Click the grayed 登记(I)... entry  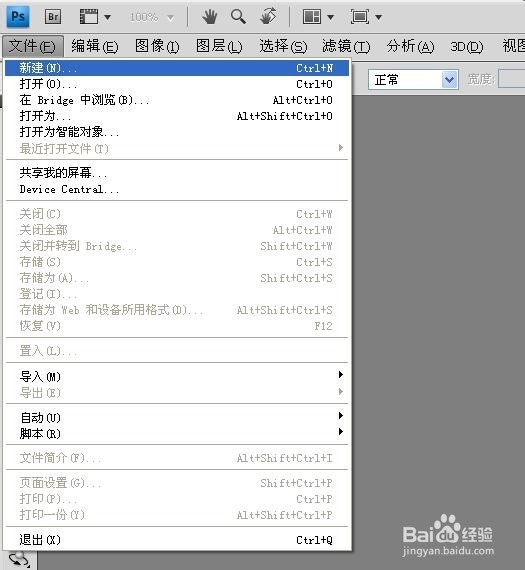coord(177,294)
